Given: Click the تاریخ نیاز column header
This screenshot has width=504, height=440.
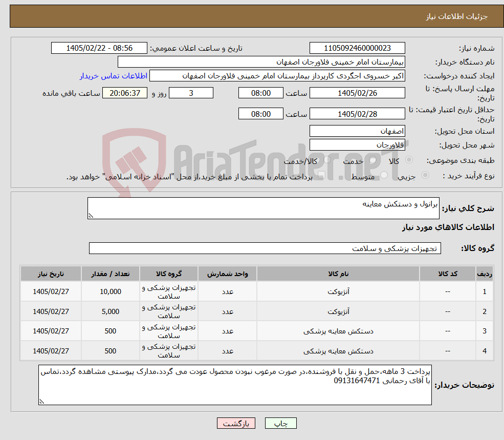Looking at the screenshot, I should click(x=51, y=274).
